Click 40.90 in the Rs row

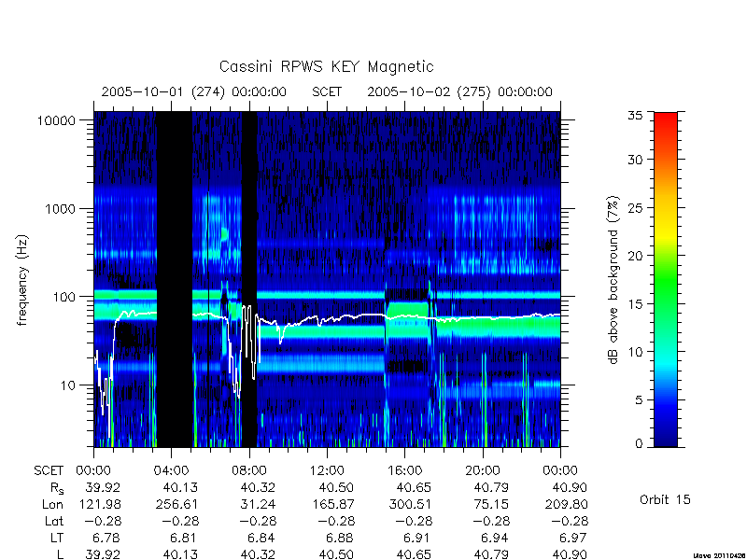click(x=570, y=487)
